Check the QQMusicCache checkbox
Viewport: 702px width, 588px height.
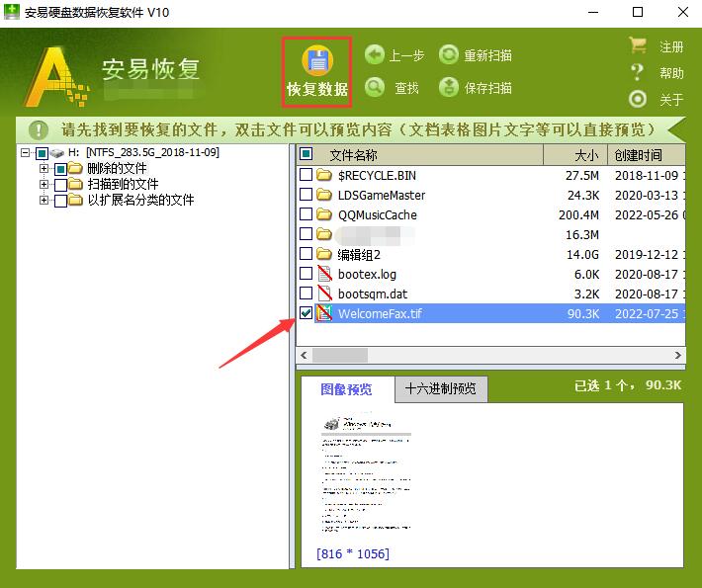[x=306, y=213]
